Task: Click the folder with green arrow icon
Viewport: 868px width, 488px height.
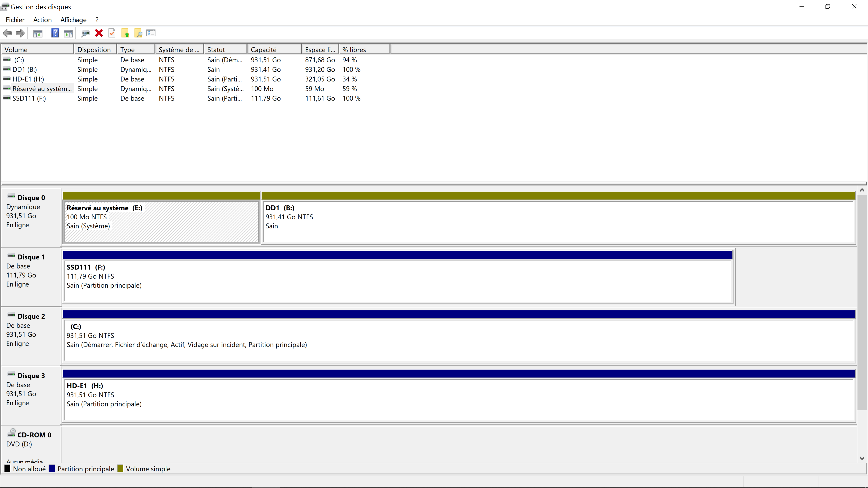Action: click(x=125, y=33)
